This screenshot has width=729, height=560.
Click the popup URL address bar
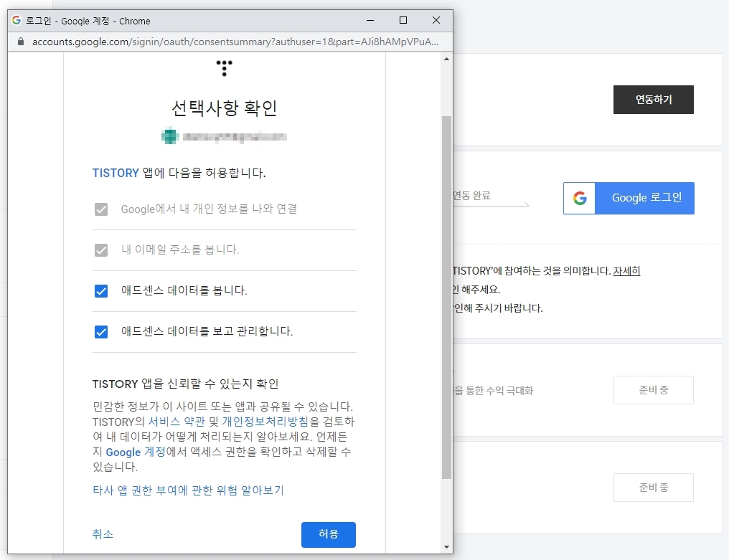coord(235,42)
